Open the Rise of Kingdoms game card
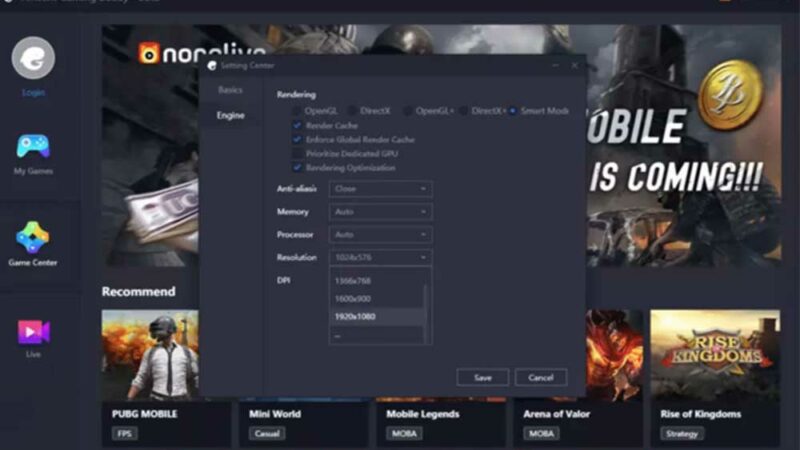Image resolution: width=800 pixels, height=450 pixels. 715,379
